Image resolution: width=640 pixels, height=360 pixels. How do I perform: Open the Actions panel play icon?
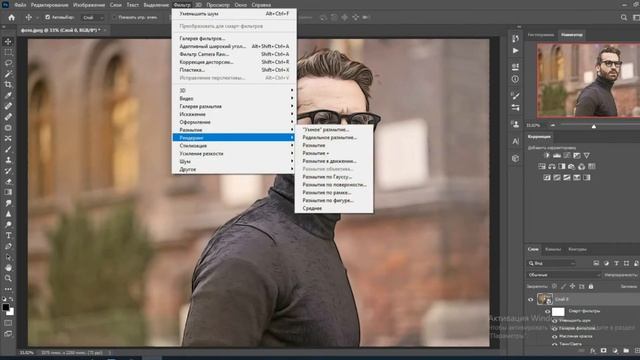pos(516,51)
